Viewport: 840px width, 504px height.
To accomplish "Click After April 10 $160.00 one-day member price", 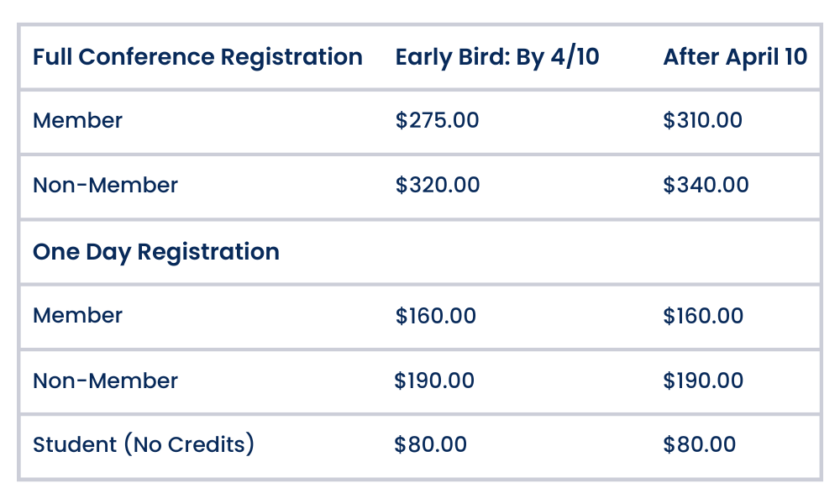I will tap(703, 316).
